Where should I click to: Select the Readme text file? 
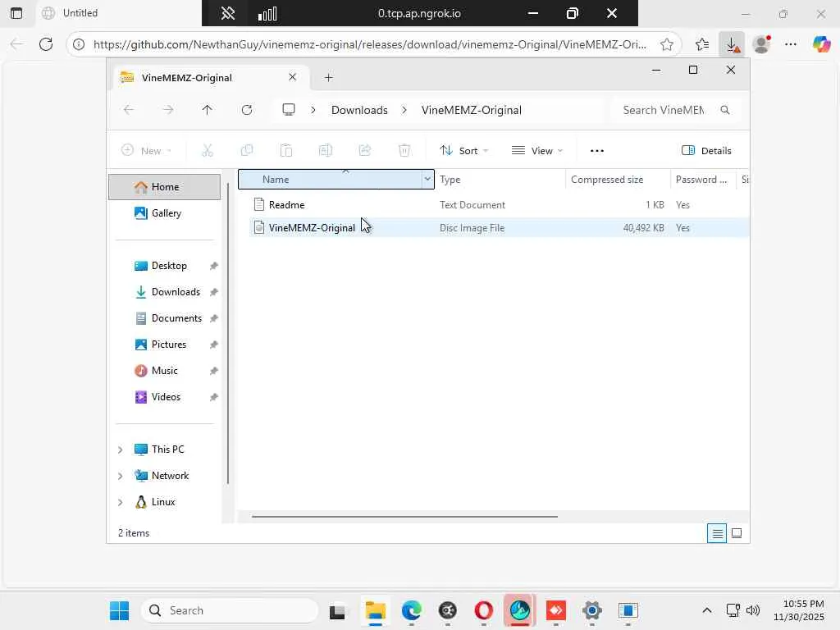(x=286, y=204)
